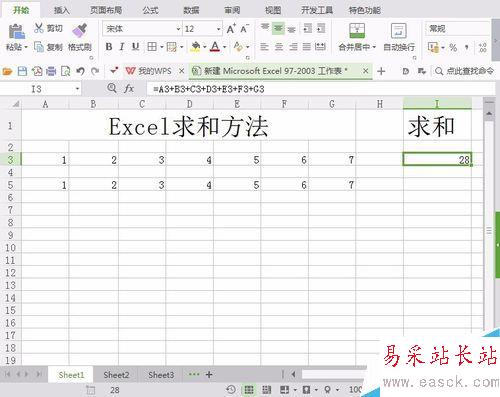500x397 pixels.
Task: Click the bottom align icon
Action: point(292,29)
